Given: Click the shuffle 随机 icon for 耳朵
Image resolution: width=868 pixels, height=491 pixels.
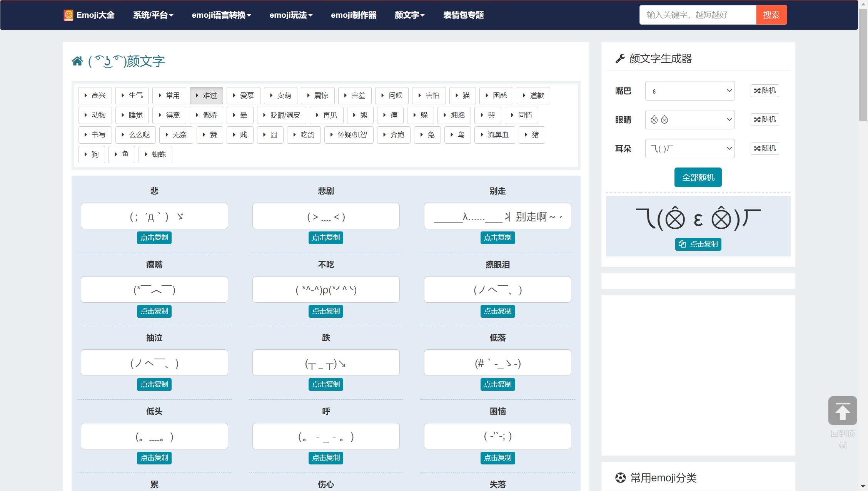Looking at the screenshot, I should pos(764,148).
